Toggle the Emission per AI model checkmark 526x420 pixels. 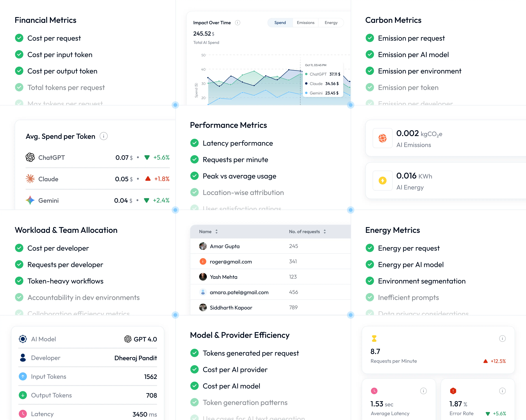[x=370, y=54]
